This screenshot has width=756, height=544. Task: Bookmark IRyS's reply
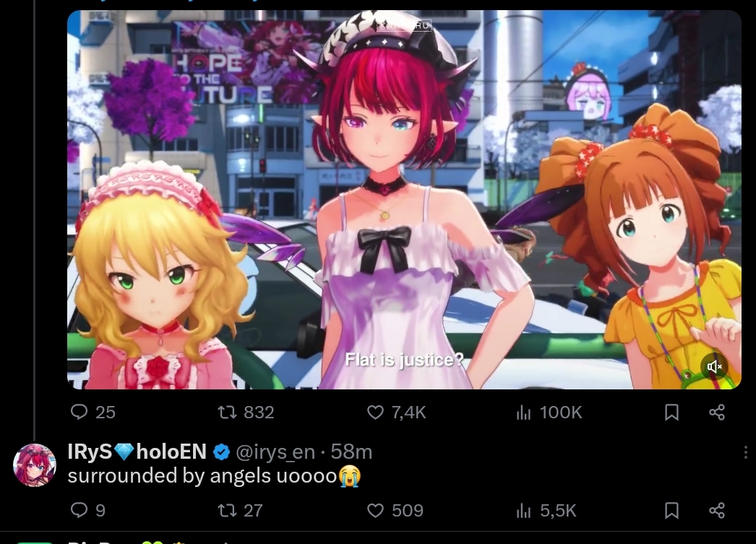click(x=671, y=510)
